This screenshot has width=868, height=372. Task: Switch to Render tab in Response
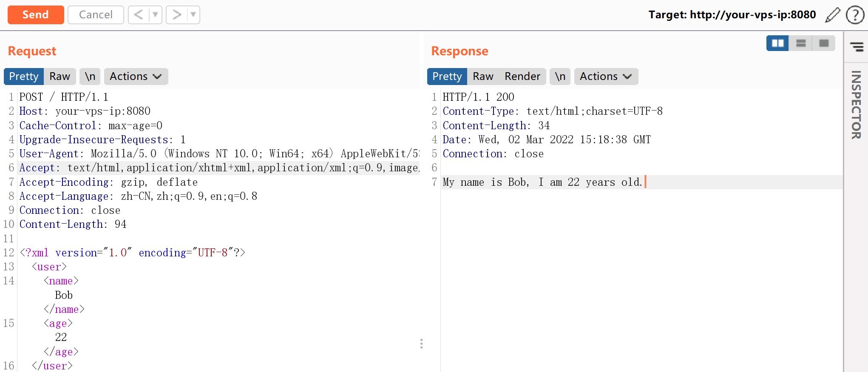(x=522, y=77)
